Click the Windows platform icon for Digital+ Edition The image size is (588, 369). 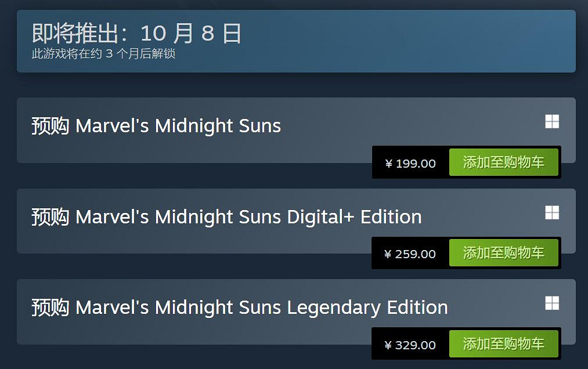tap(551, 213)
